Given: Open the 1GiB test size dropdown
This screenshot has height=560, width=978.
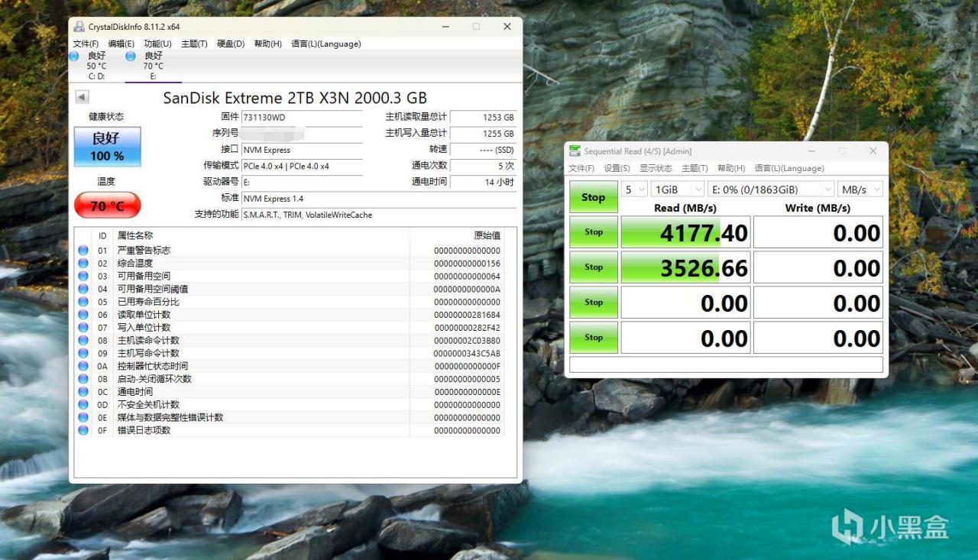Looking at the screenshot, I should 678,189.
